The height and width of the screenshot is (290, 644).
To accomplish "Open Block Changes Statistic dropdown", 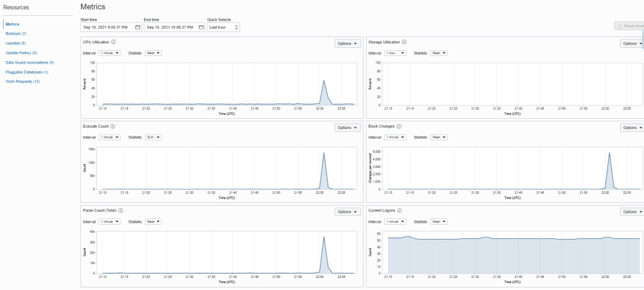I will point(439,137).
